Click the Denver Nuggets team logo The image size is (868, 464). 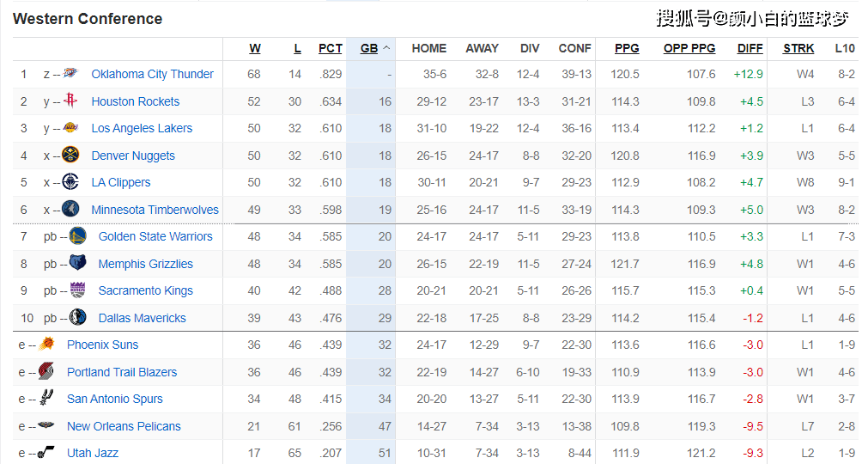[x=70, y=155]
